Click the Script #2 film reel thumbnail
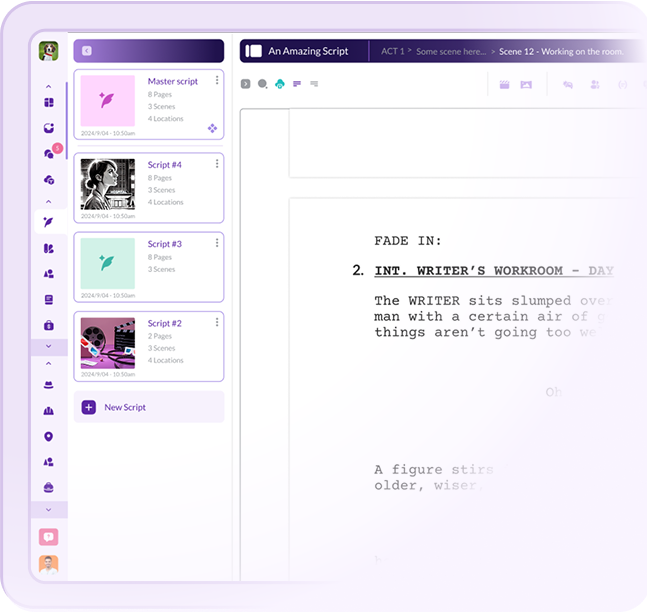Viewport: 647px width, 612px height. tap(107, 343)
